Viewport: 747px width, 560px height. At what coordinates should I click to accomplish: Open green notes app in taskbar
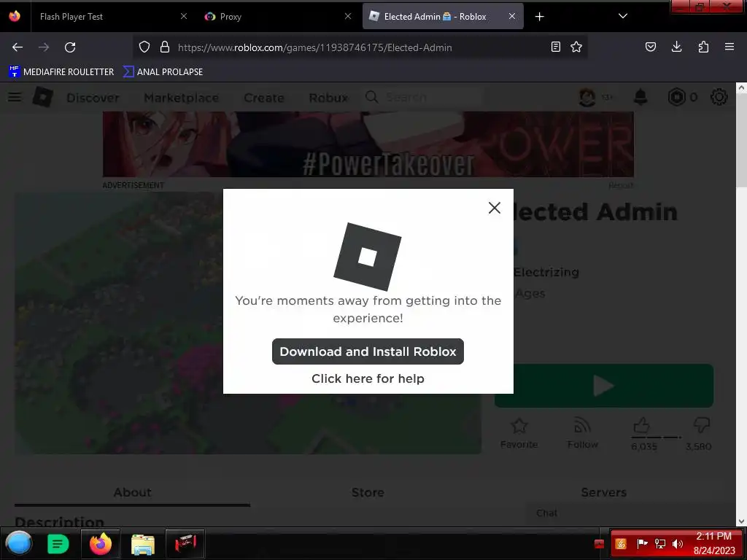58,544
